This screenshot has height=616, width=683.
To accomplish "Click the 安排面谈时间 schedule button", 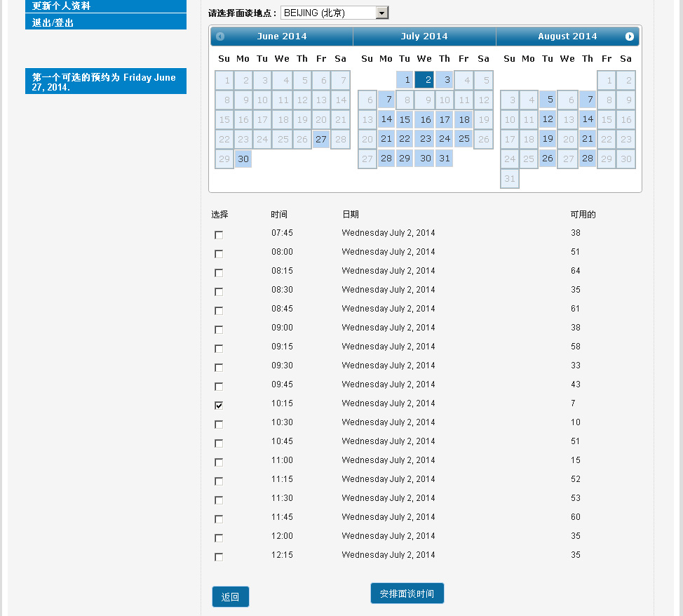I will click(x=407, y=594).
